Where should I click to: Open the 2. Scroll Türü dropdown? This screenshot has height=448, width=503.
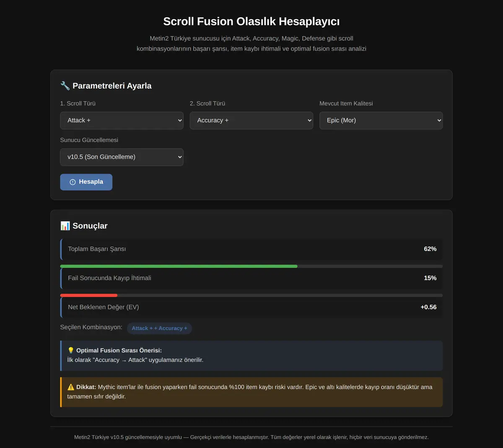coord(251,120)
